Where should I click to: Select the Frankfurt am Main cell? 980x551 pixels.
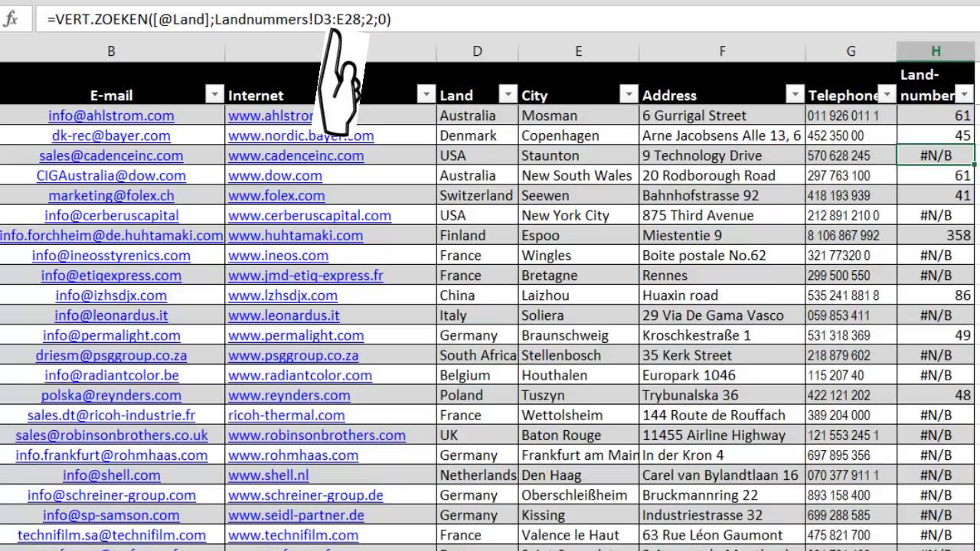pyautogui.click(x=578, y=455)
